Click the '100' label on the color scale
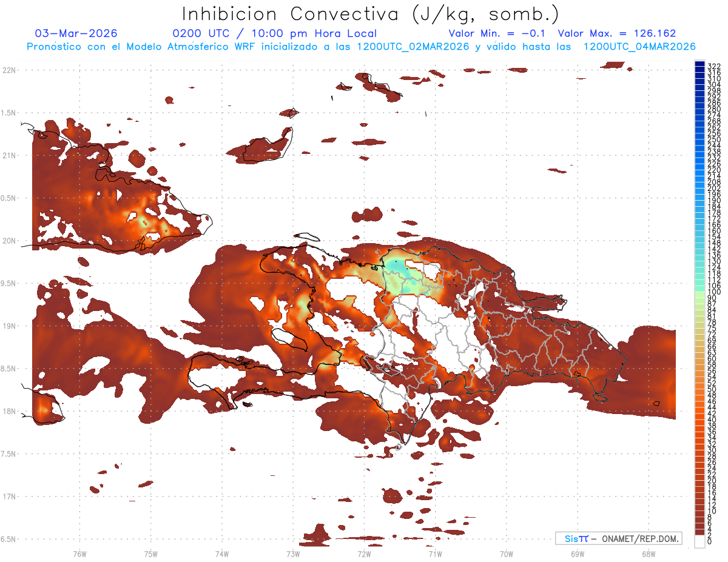This screenshot has width=728, height=562. click(713, 292)
